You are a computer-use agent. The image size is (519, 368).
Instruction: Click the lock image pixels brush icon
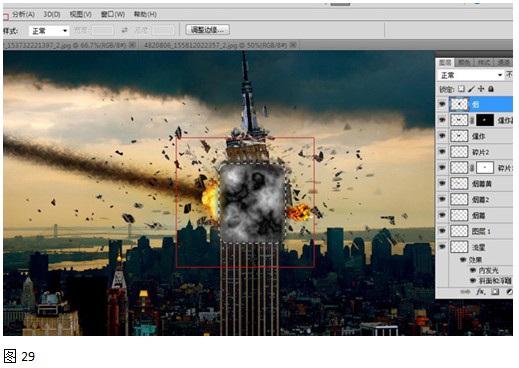(x=471, y=89)
